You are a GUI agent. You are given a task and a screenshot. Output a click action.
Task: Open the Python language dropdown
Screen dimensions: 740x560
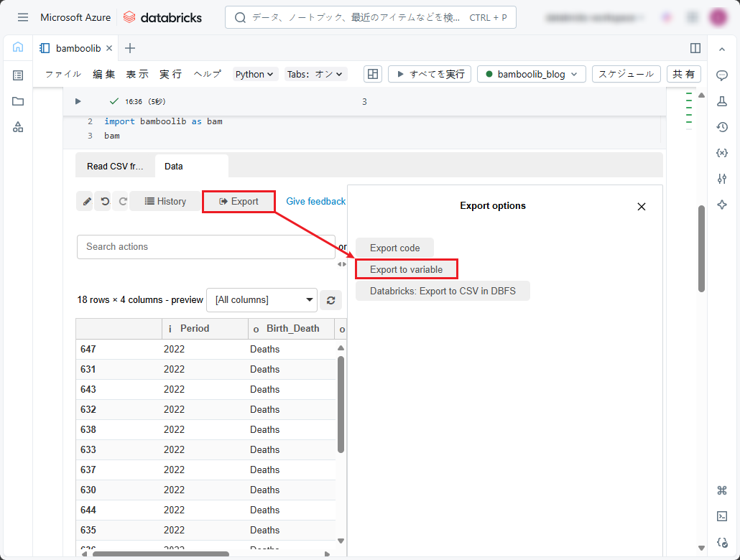point(255,74)
